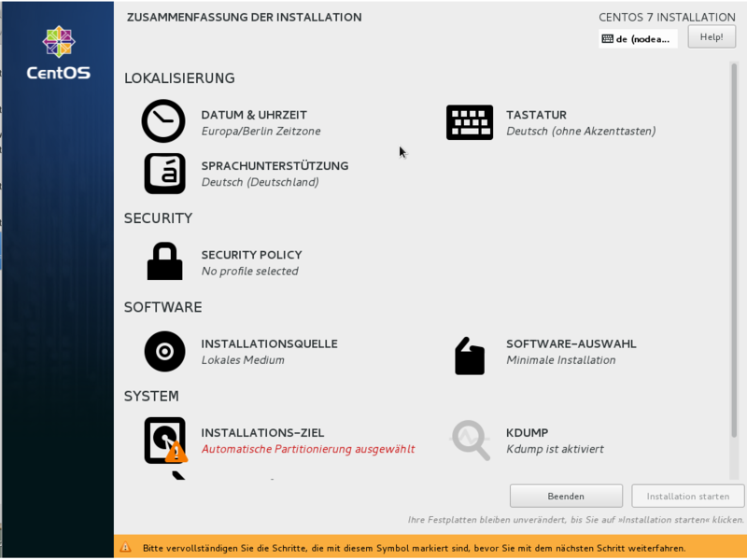Click the 'Deutsch (ohne Akzenttasten)' text

pyautogui.click(x=581, y=131)
